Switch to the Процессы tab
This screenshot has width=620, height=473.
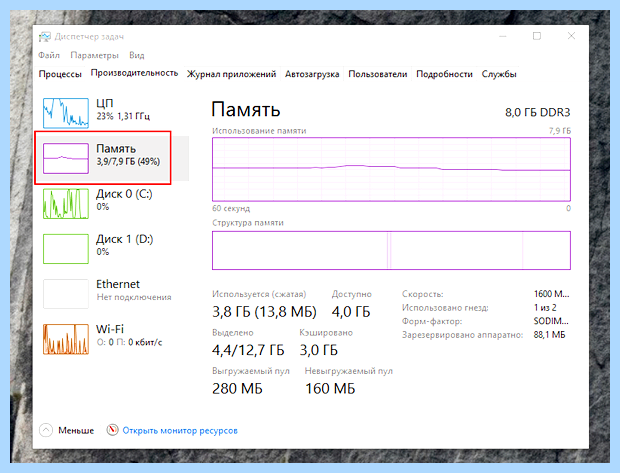pyautogui.click(x=60, y=74)
